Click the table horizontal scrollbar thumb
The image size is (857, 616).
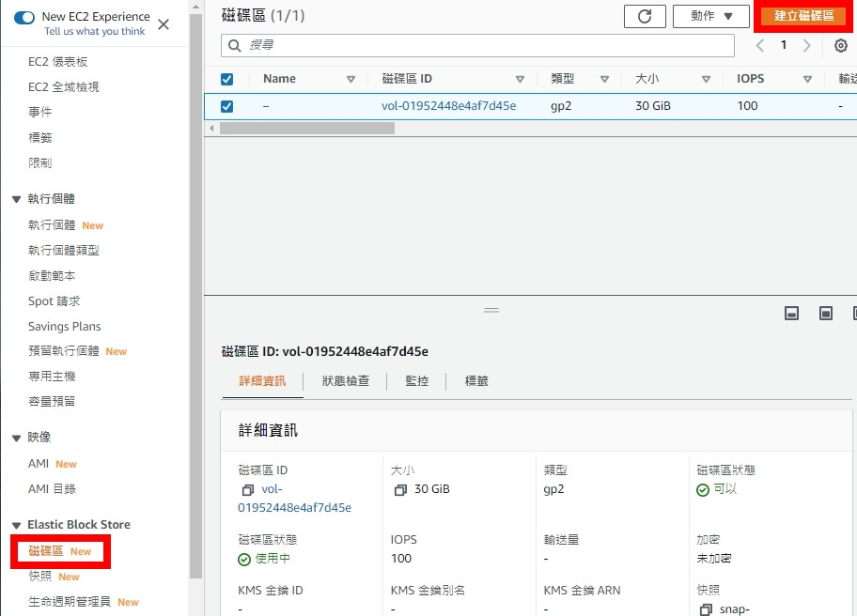[x=307, y=129]
